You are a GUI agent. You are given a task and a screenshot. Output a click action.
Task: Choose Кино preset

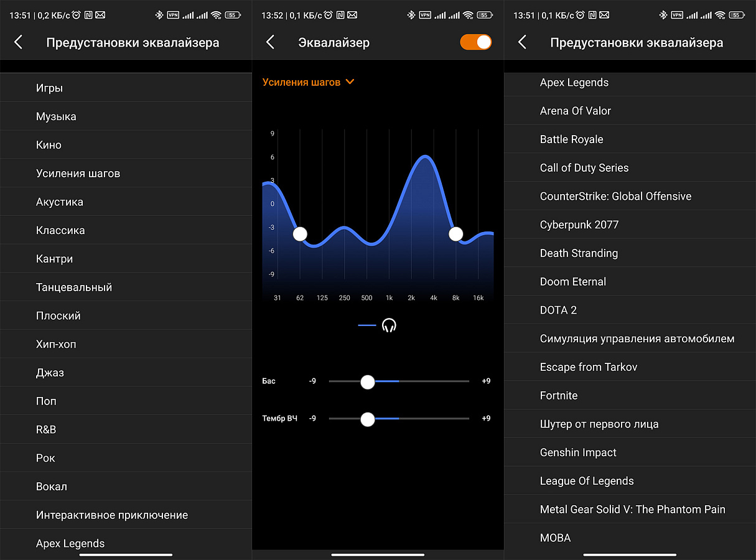[x=126, y=145]
